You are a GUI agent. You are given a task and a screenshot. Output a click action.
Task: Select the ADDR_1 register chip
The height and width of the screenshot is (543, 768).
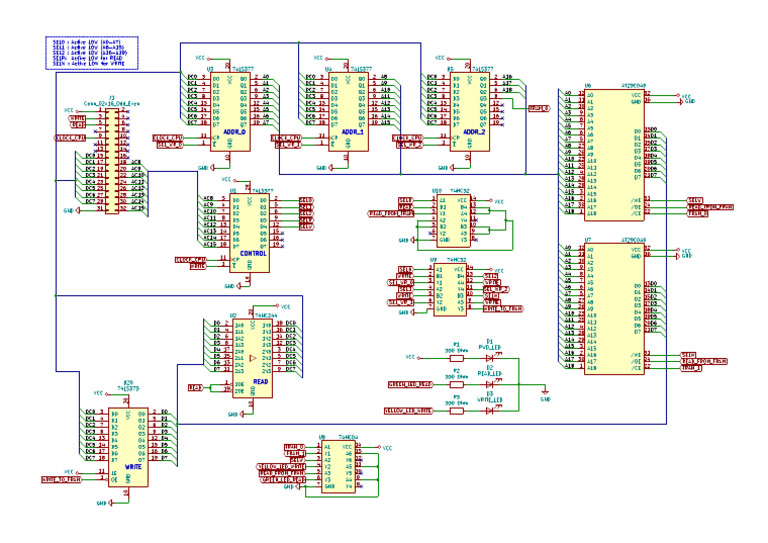click(348, 112)
